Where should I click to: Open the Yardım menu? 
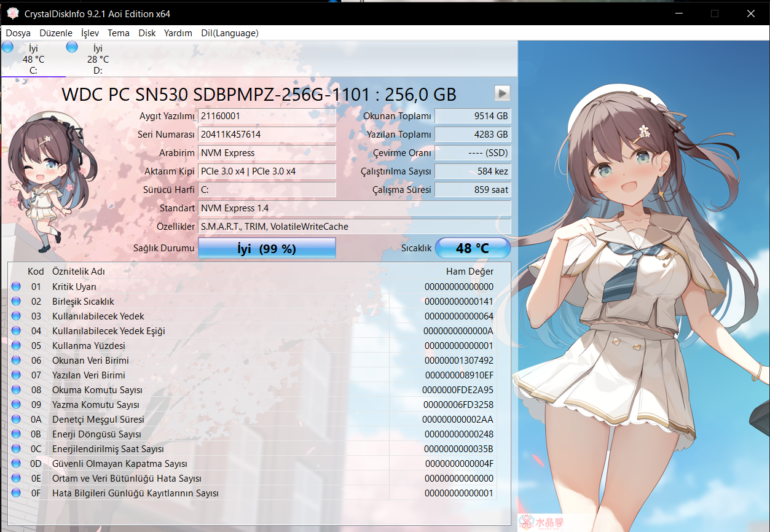click(178, 33)
